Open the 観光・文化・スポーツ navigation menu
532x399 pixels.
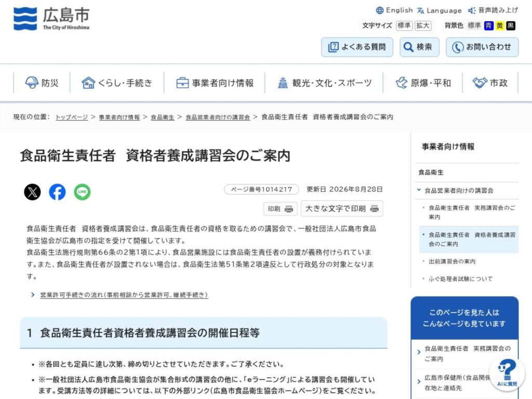pos(324,83)
